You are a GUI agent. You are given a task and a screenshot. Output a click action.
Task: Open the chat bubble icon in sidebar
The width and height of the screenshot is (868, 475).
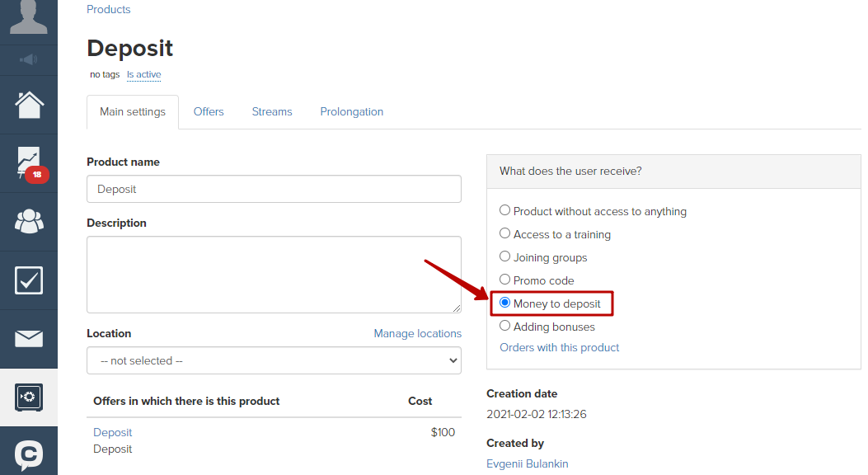click(x=29, y=455)
